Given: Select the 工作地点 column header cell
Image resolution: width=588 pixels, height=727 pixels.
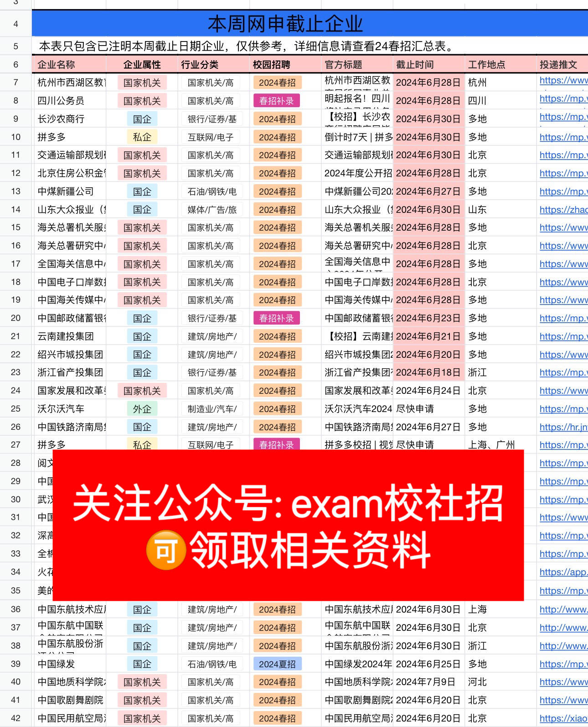Looking at the screenshot, I should (x=500, y=64).
